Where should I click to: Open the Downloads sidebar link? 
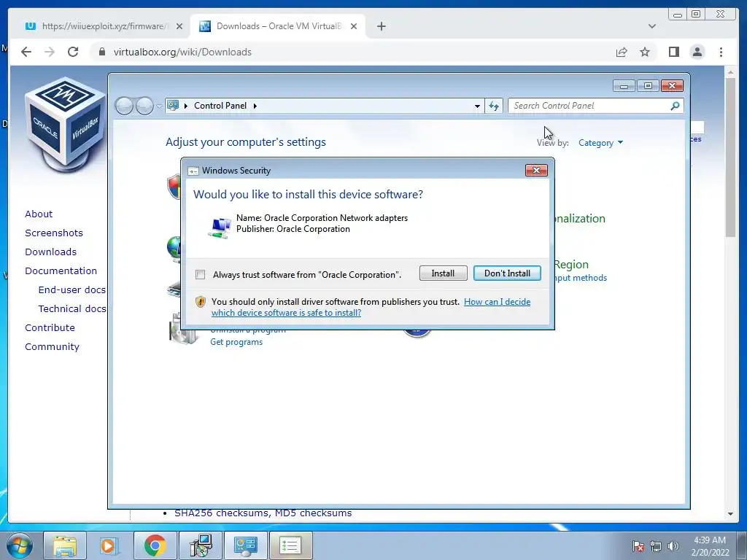tap(50, 252)
